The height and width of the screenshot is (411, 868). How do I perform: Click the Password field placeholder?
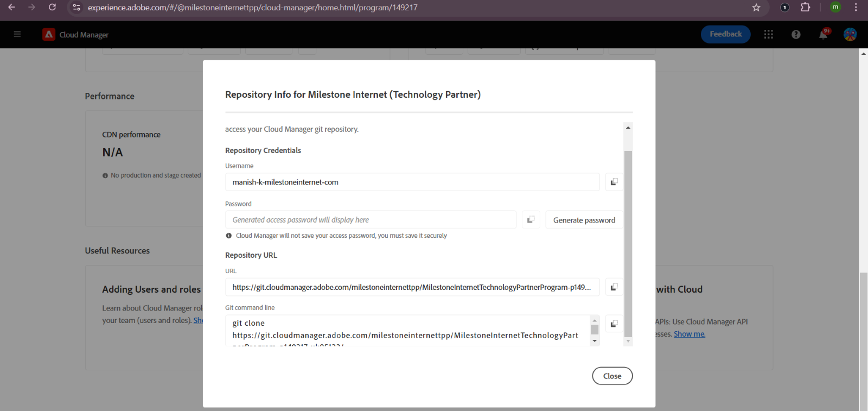(x=371, y=220)
